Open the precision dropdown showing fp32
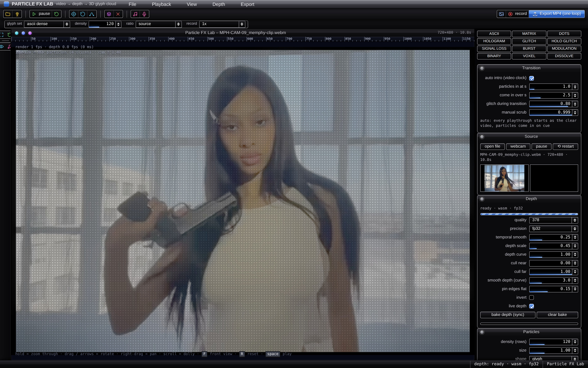The width and height of the screenshot is (588, 368). coord(553,229)
